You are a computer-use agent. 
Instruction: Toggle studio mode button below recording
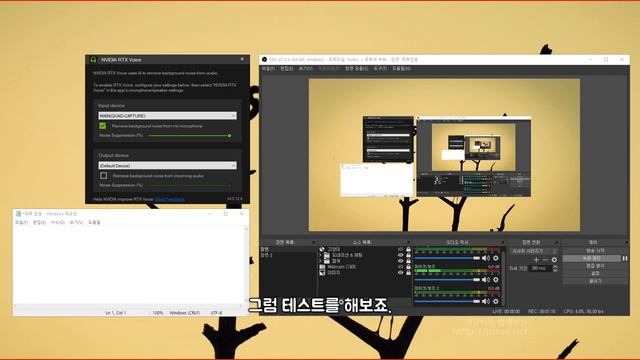click(595, 266)
